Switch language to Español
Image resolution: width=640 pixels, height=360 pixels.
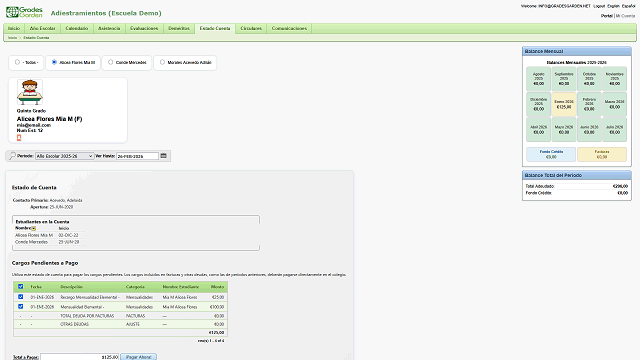628,6
